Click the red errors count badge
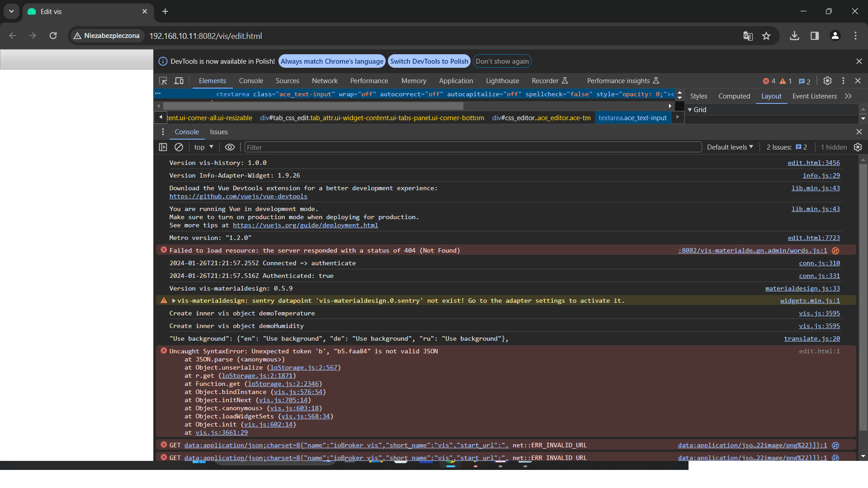 pyautogui.click(x=769, y=81)
